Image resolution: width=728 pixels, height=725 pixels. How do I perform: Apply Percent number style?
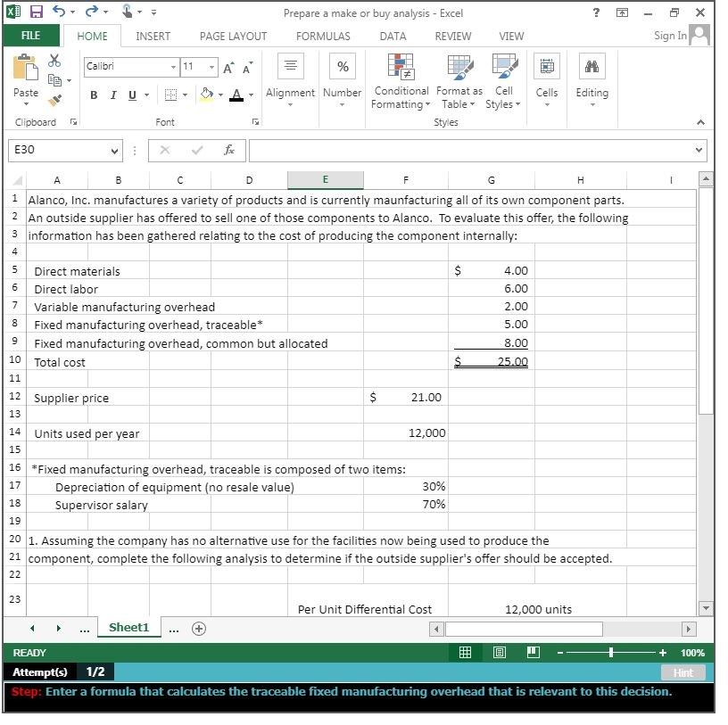tap(343, 65)
